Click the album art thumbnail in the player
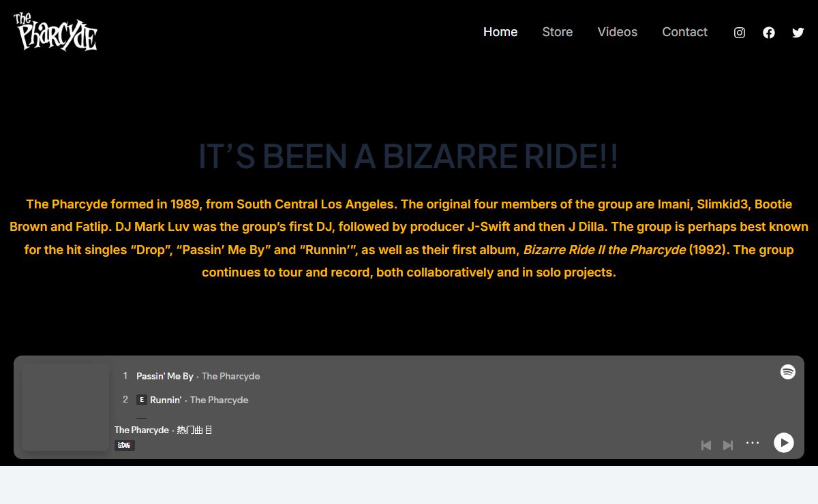This screenshot has height=504, width=818. tap(65, 407)
